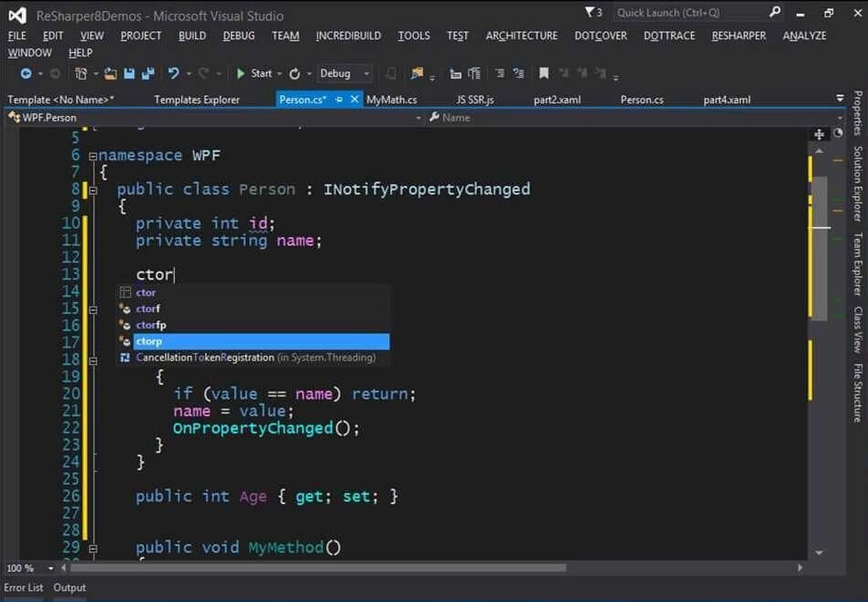Show the open documents tab overflow list

(x=840, y=98)
